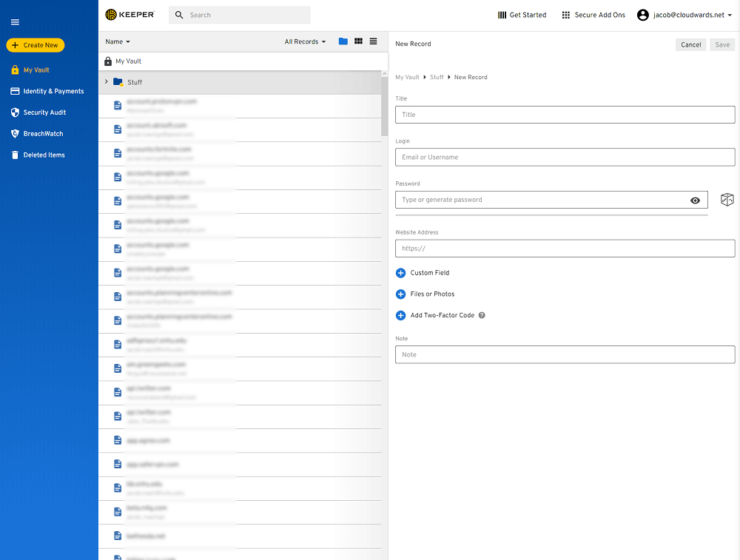Open Get Started
This screenshot has height=560, width=740.
(522, 15)
